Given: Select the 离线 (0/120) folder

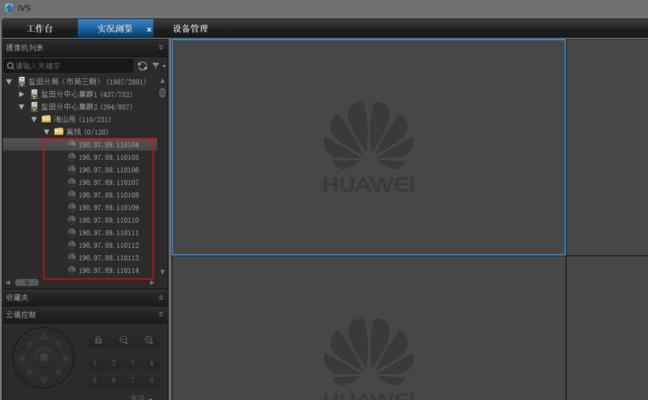Looking at the screenshot, I should [87, 132].
